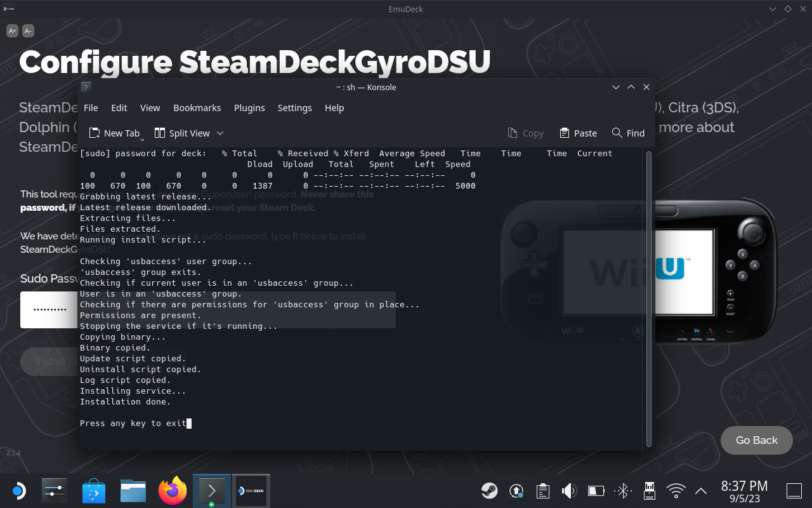Open the Plugins menu in Konsole

click(249, 108)
